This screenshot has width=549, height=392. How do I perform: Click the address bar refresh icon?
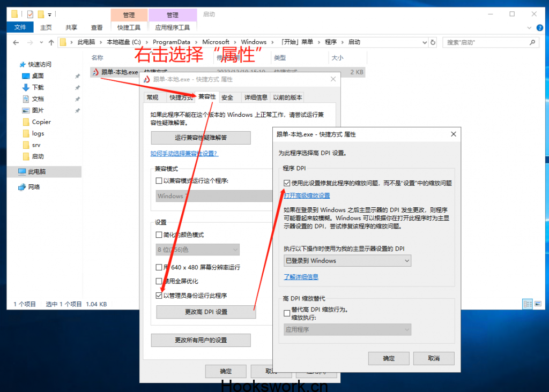click(x=433, y=42)
